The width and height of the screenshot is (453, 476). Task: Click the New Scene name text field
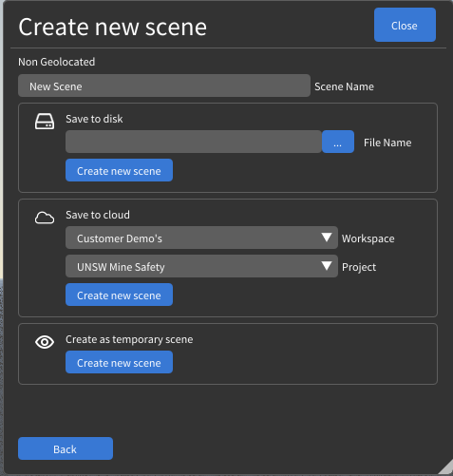[164, 86]
